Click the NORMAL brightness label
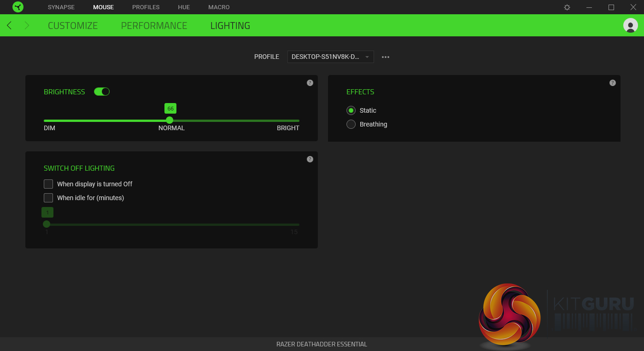 (171, 128)
